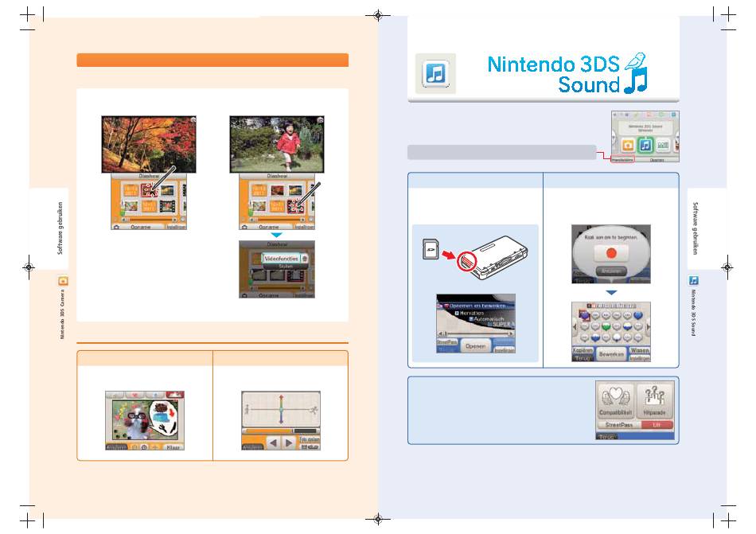Click 'Software gebruiken' text in the left margin
The image size is (756, 534).
point(60,228)
